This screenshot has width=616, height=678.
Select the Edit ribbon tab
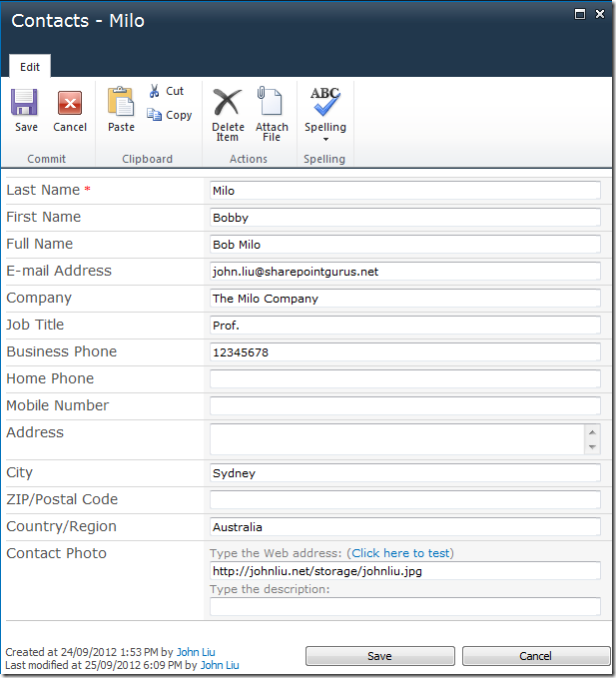[30, 67]
